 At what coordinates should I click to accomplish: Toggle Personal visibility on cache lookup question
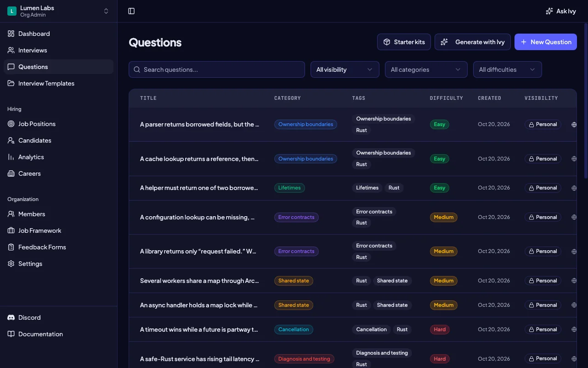coord(543,159)
